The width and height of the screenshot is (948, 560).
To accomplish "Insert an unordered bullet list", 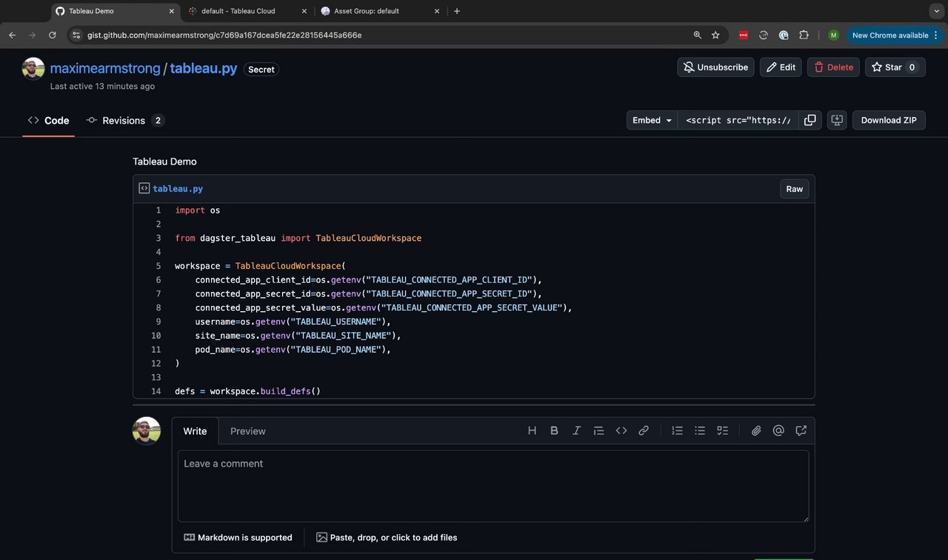I will pos(700,430).
